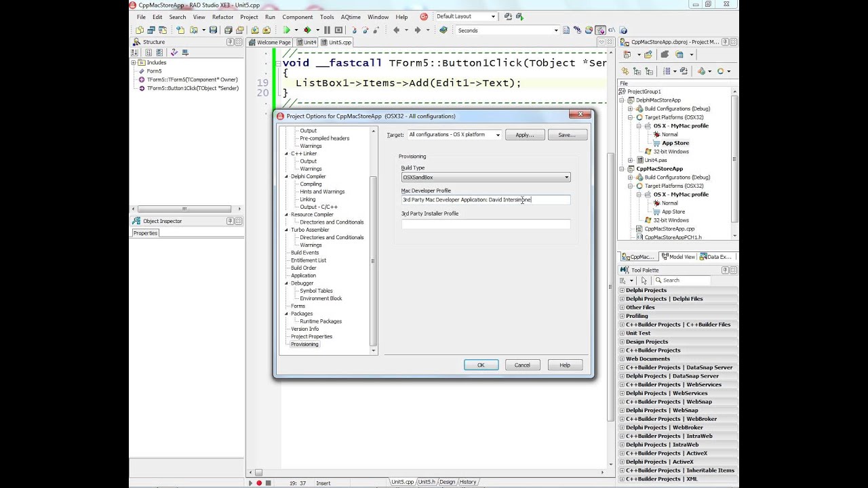Click the Program Reset stop icon in the toolbar
Viewport: 868px width, 488px height.
tap(338, 30)
